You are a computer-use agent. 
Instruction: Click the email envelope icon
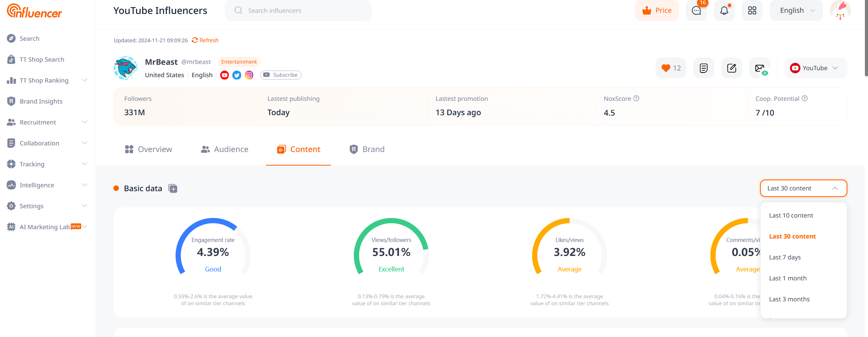[x=760, y=68]
